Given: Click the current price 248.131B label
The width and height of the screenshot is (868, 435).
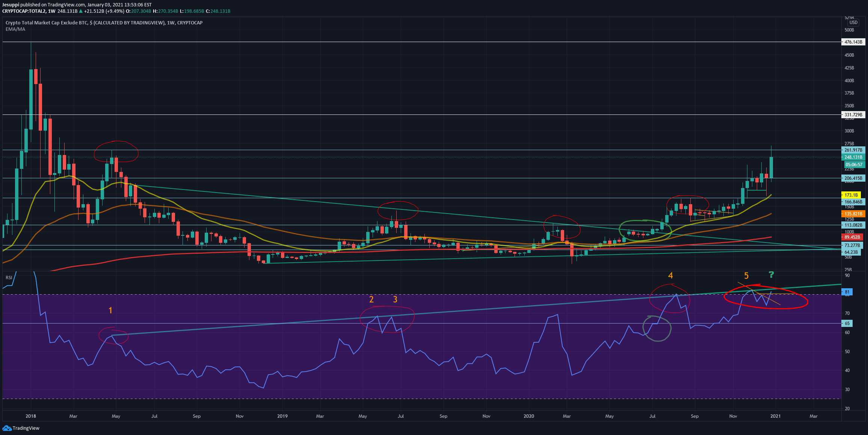Looking at the screenshot, I should click(x=853, y=157).
